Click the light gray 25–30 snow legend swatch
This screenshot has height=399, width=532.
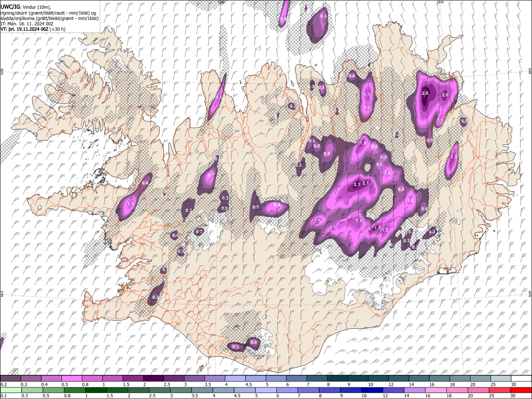pos(501,378)
